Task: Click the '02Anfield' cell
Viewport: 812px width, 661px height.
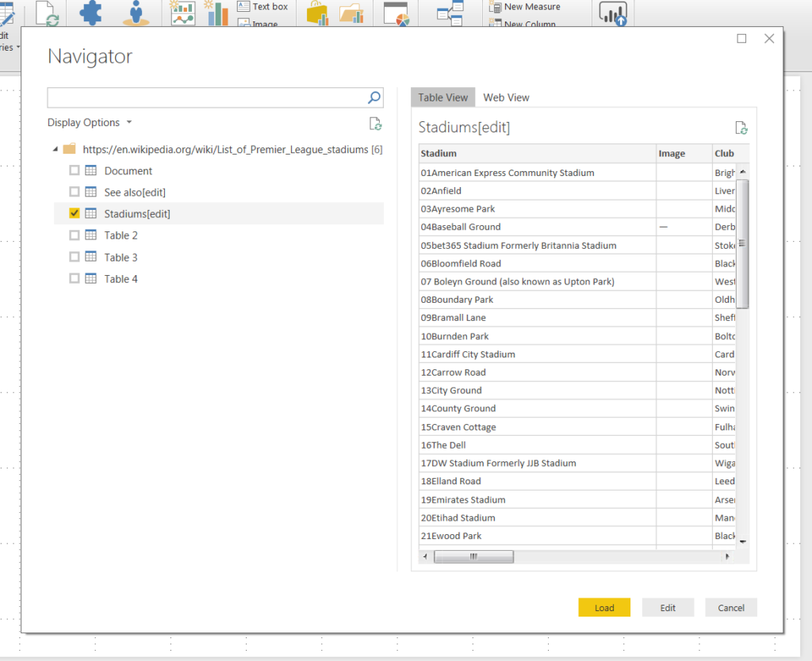Action: (538, 191)
